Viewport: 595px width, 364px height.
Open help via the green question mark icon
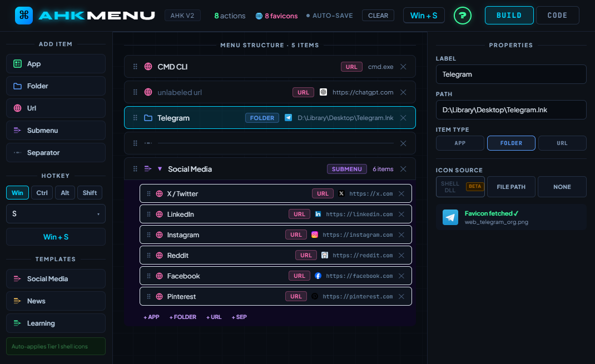click(x=462, y=16)
